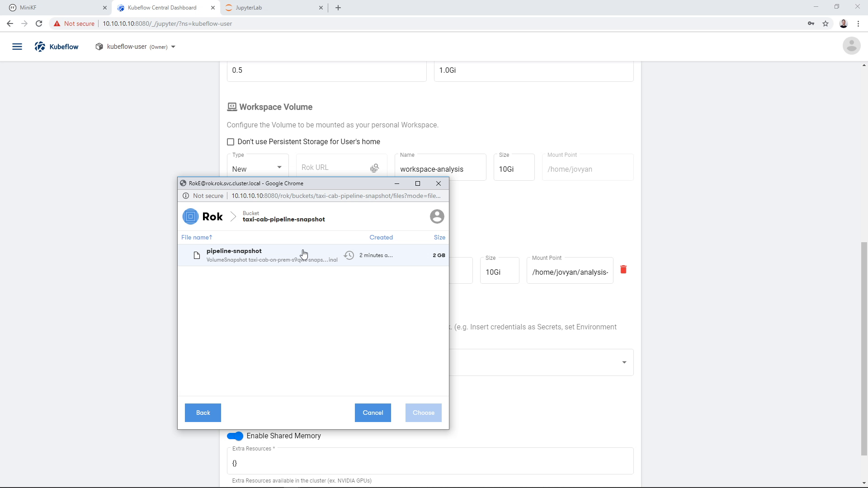Viewport: 868px width, 488px height.
Task: Switch to the JupyterLab tab
Action: tap(274, 8)
